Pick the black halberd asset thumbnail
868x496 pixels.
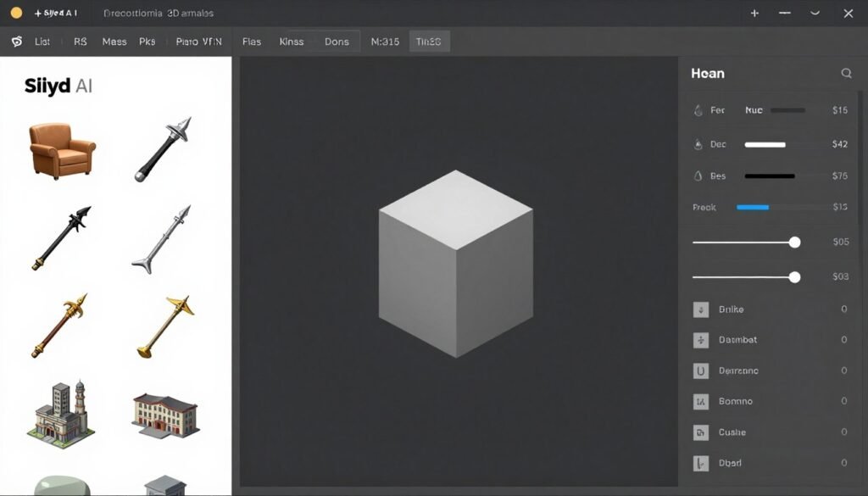(x=61, y=238)
